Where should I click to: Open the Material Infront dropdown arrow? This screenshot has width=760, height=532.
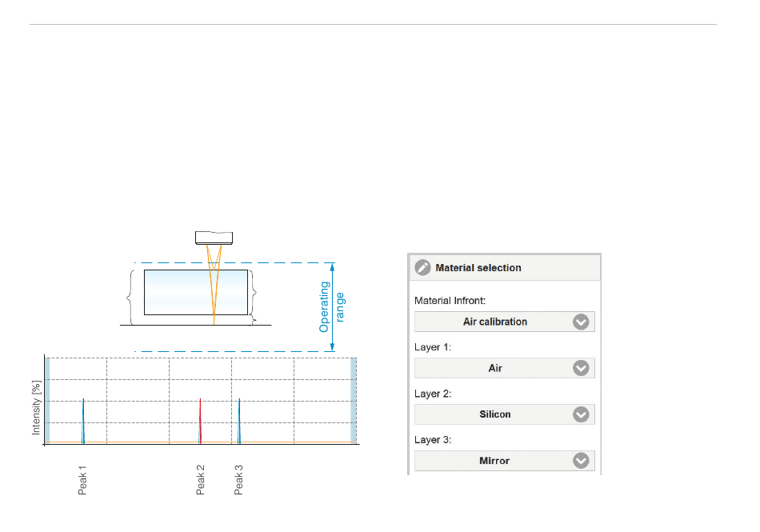tap(581, 322)
